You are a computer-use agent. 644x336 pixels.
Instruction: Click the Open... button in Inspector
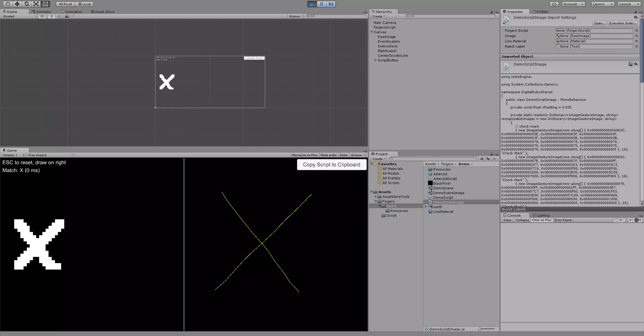click(x=599, y=23)
